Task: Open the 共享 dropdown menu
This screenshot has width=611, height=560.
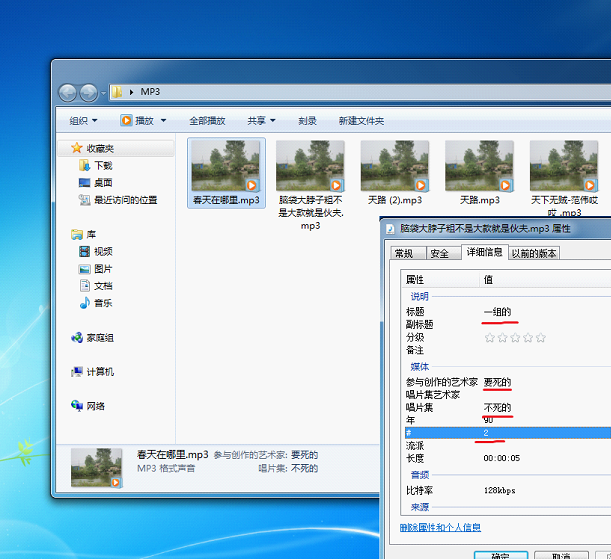Action: tap(261, 121)
